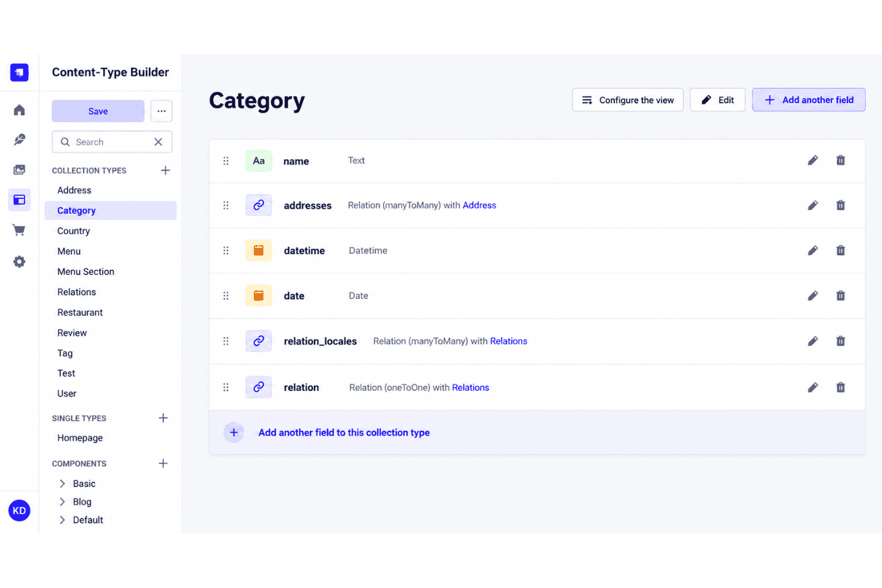Image resolution: width=882 pixels, height=588 pixels.
Task: Clear search with the X icon
Action: 158,142
